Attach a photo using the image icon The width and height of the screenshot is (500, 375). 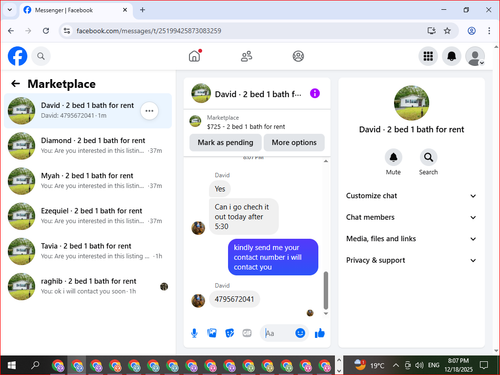point(212,333)
